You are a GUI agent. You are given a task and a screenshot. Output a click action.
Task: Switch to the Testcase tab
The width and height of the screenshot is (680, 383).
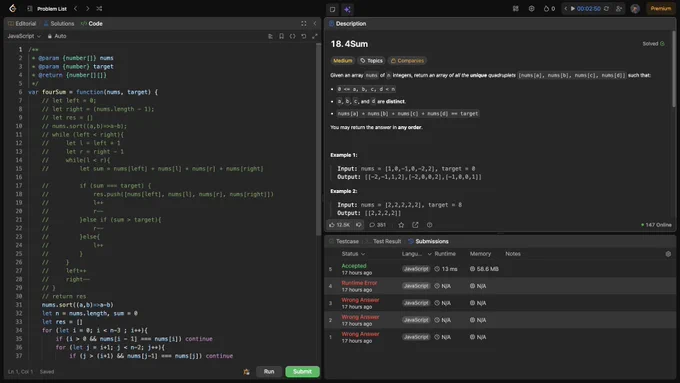[x=344, y=242]
